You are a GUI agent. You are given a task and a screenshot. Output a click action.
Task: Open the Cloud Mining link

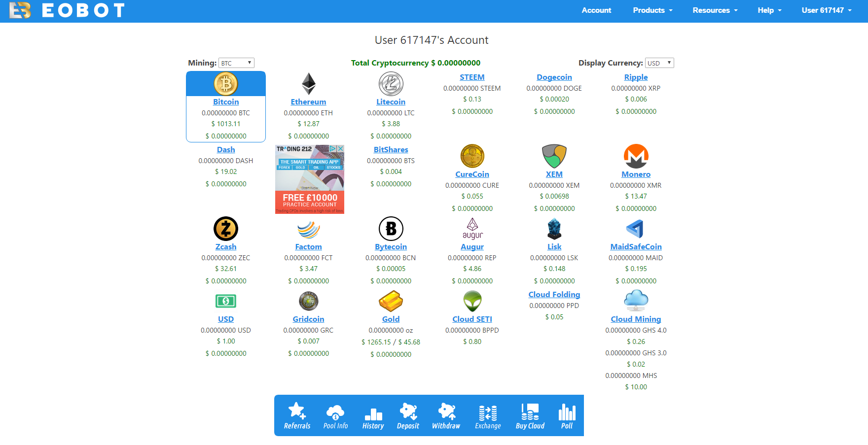(x=636, y=319)
